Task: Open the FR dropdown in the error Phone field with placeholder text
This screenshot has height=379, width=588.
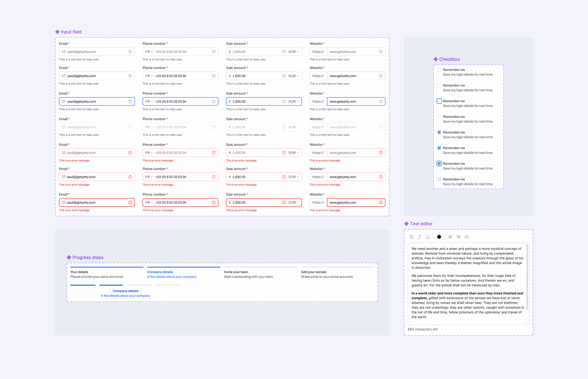Action: tap(149, 153)
